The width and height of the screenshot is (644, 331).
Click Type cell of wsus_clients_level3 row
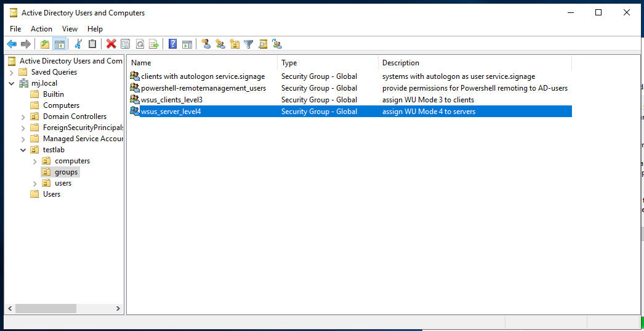(x=319, y=99)
